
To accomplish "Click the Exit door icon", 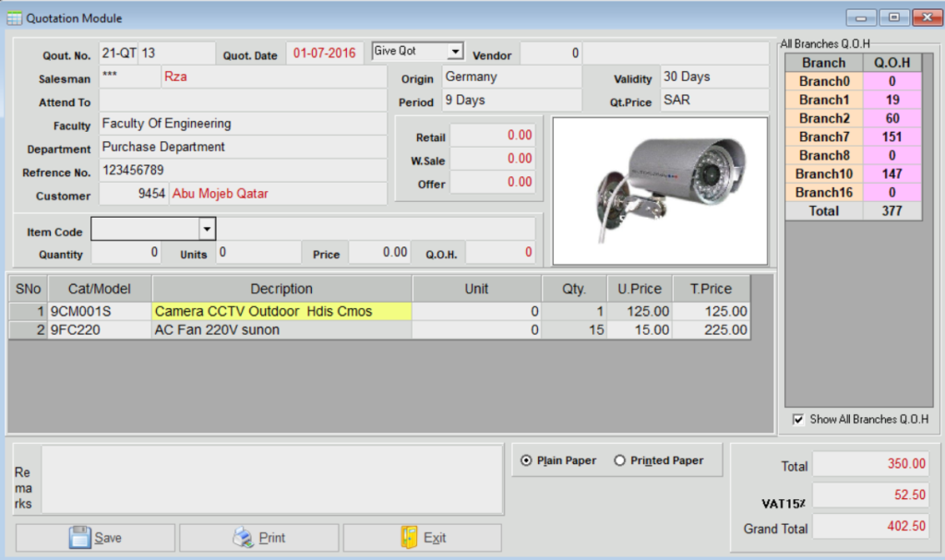I will point(409,537).
